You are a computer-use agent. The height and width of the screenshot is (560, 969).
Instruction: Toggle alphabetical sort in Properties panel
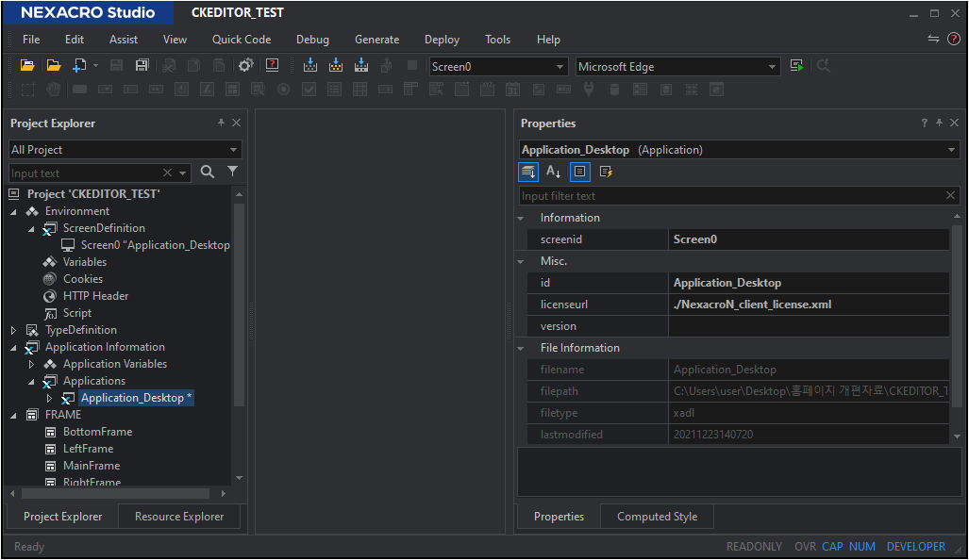click(554, 172)
